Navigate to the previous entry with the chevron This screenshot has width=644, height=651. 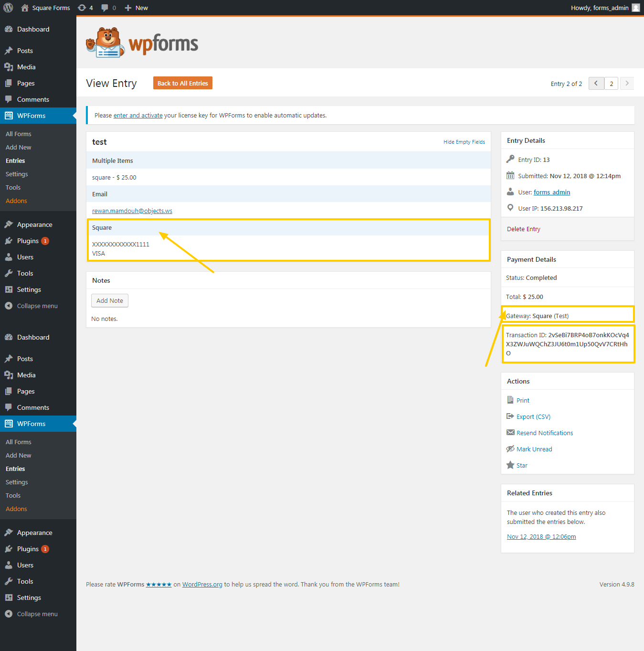[x=596, y=83]
